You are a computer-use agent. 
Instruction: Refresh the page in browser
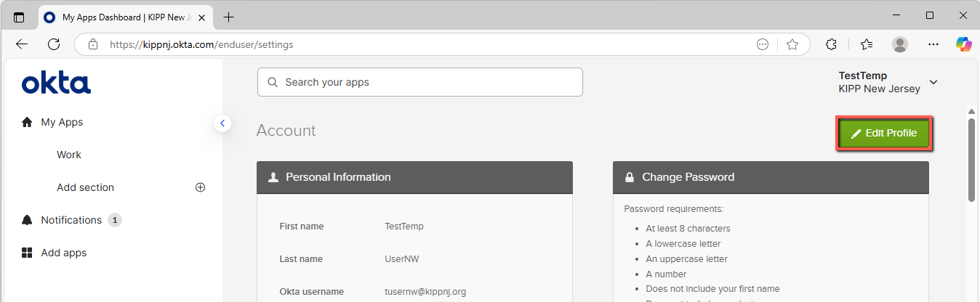[54, 44]
